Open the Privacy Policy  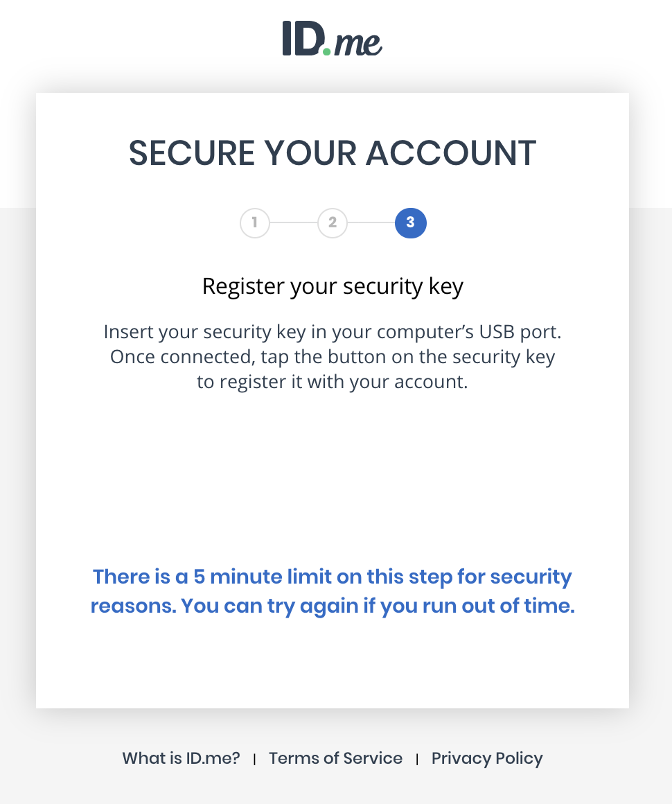click(x=487, y=758)
